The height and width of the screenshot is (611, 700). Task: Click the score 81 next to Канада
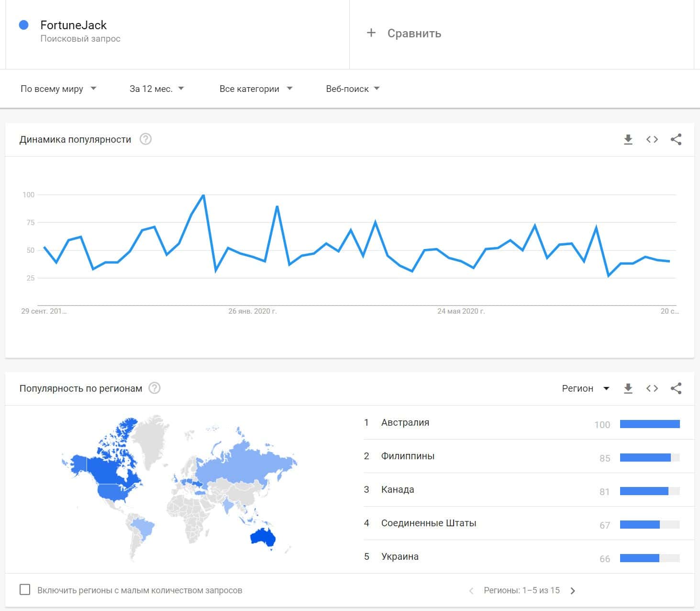tap(605, 492)
